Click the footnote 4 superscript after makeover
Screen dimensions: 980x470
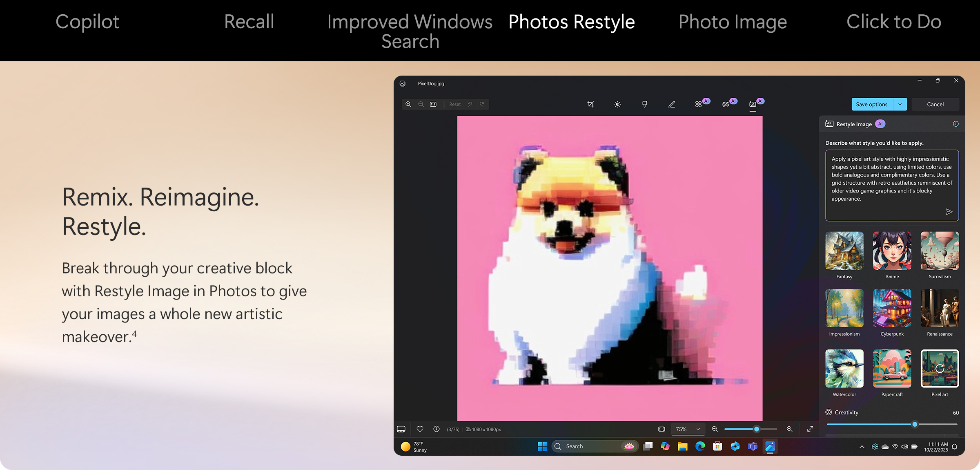pos(134,334)
